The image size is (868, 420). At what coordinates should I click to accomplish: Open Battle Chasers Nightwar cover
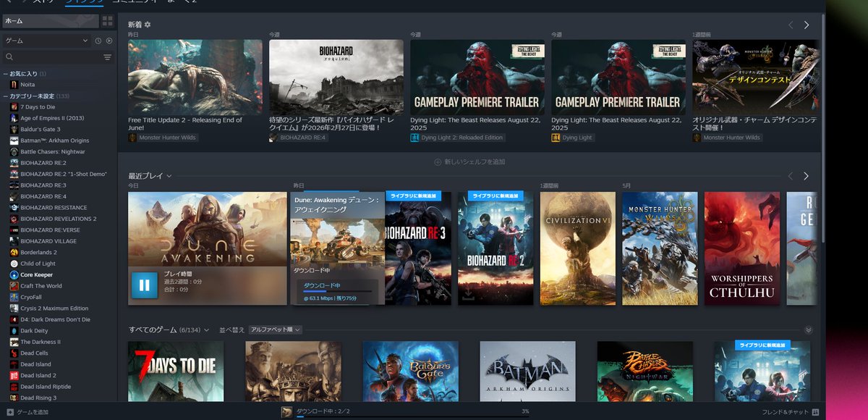click(x=645, y=371)
